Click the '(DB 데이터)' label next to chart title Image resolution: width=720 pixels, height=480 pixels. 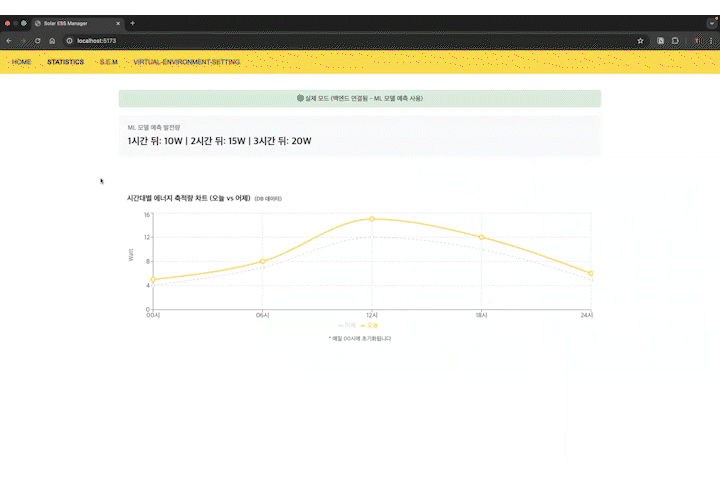(x=268, y=199)
